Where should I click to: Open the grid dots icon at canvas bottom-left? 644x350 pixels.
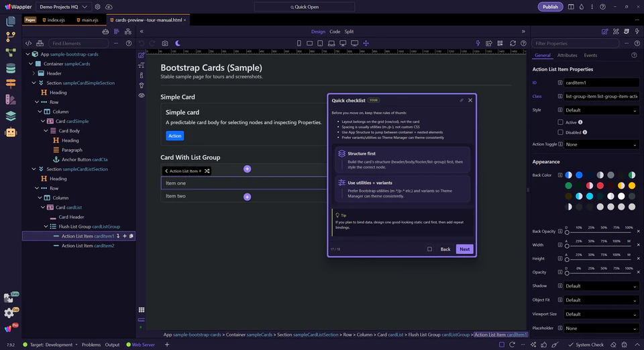[142, 310]
